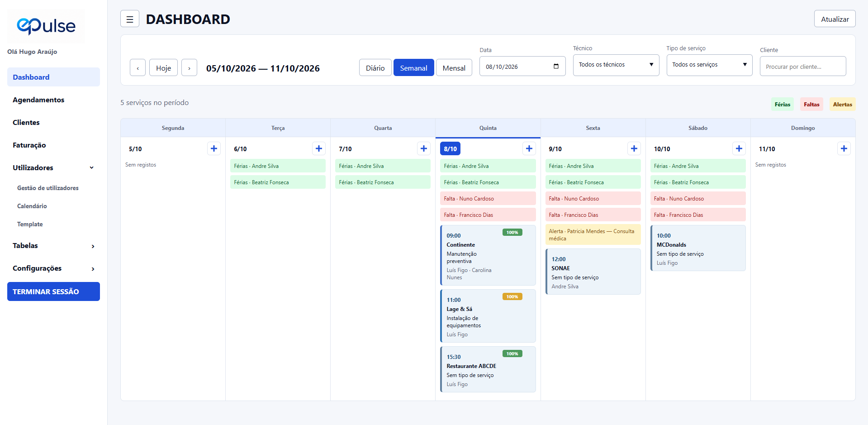
Task: Add a record on Saturday 10/10
Action: click(x=739, y=148)
